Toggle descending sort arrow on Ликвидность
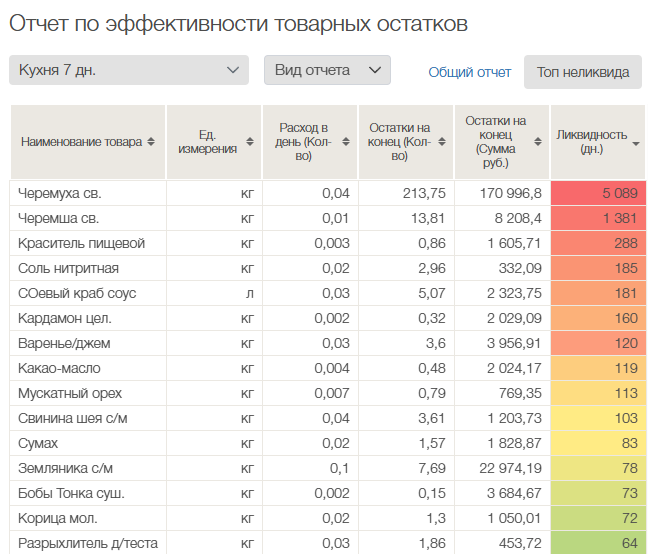The height and width of the screenshot is (556, 648). tap(636, 143)
